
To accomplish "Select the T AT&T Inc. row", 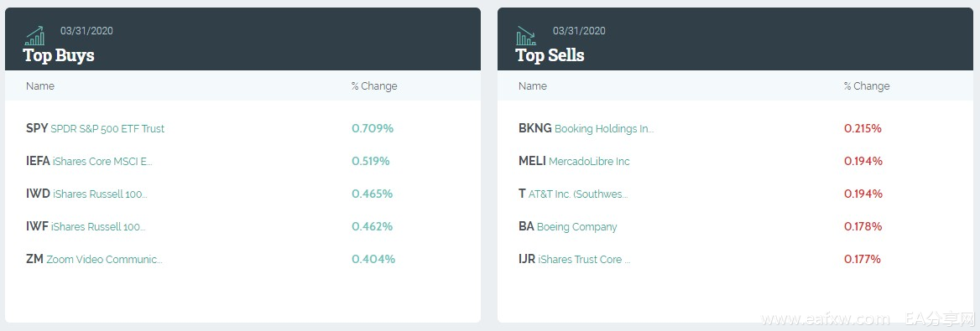I will tap(735, 194).
